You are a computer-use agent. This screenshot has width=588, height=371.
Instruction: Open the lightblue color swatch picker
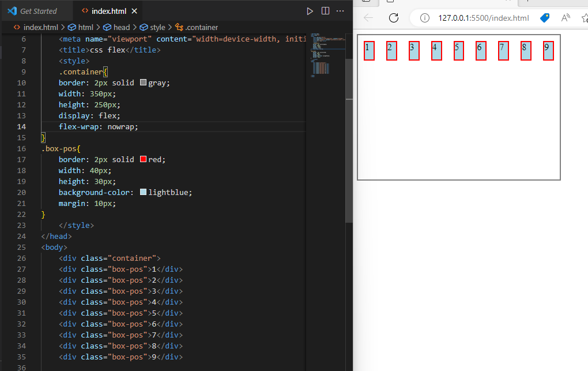pyautogui.click(x=143, y=192)
